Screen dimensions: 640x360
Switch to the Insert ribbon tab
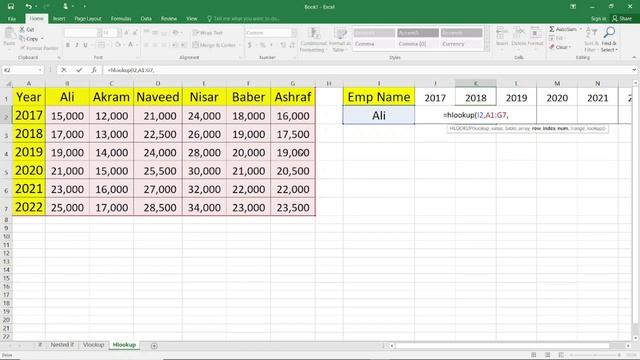pos(59,19)
